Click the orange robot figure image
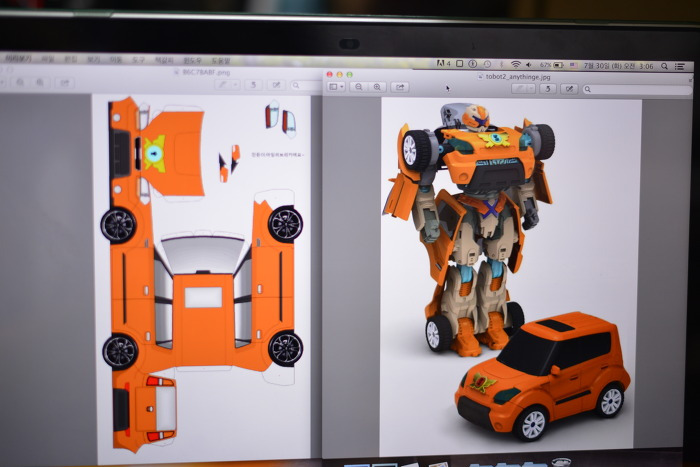 click(468, 229)
